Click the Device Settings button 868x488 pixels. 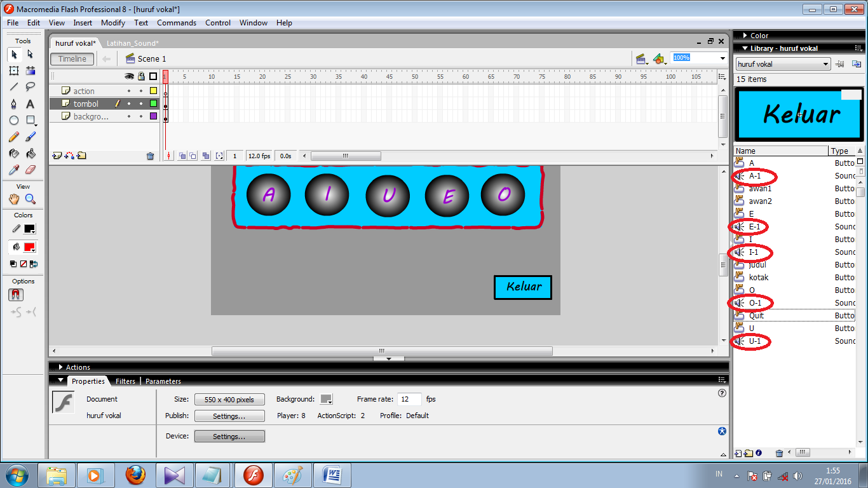(x=229, y=437)
